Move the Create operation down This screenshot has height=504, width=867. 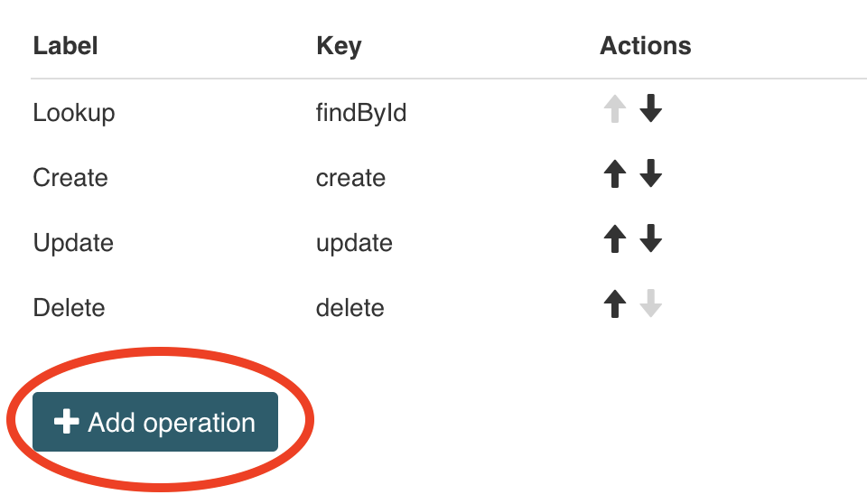click(x=650, y=175)
